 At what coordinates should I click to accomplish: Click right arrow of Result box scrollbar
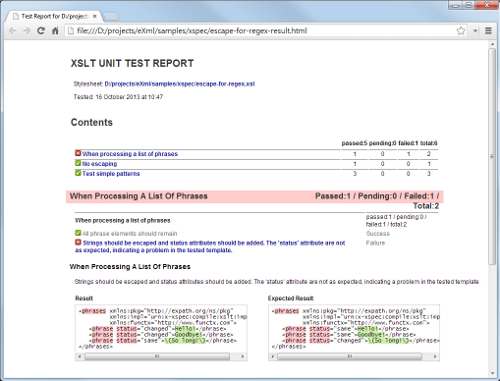[x=243, y=357]
